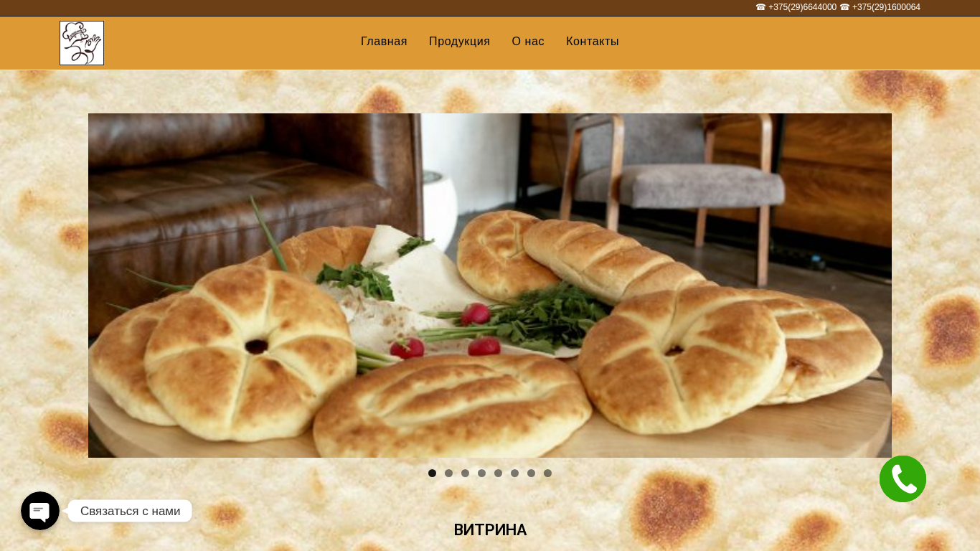Click the Связаться с нами label
The image size is (980, 551).
click(130, 511)
